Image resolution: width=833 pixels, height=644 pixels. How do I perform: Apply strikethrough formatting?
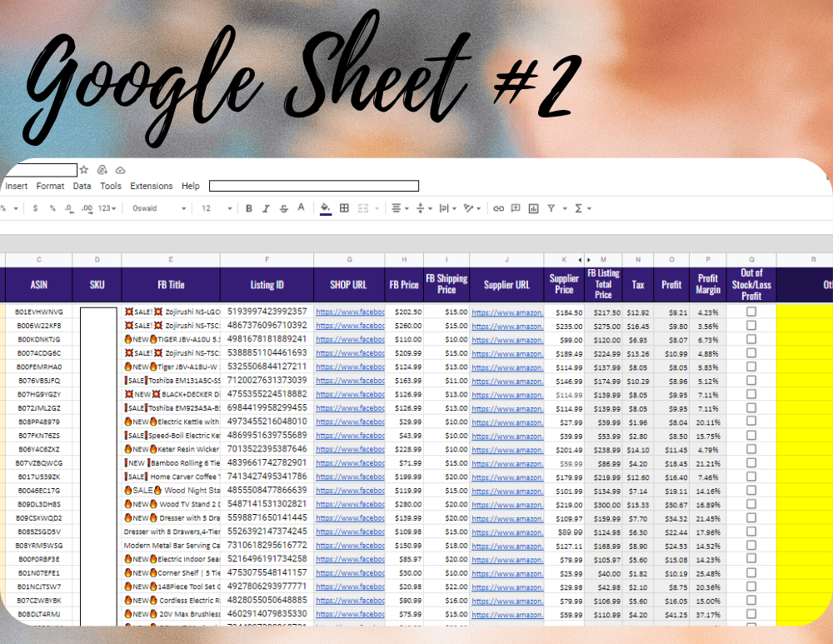coord(284,208)
